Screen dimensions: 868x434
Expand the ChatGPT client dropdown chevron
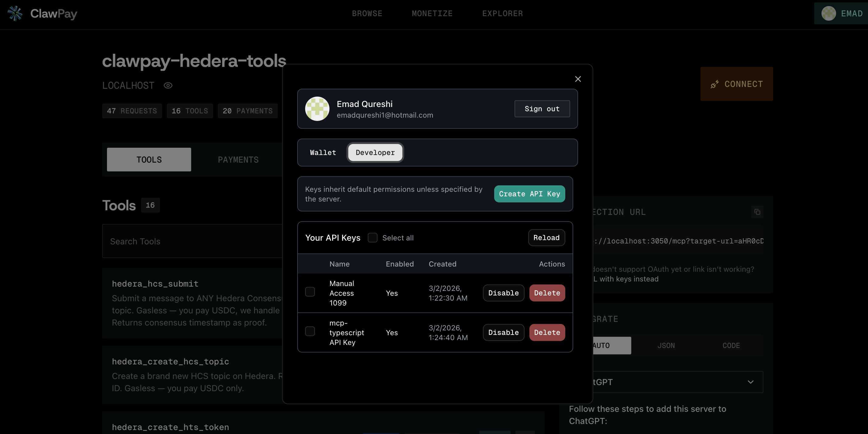[x=750, y=382]
